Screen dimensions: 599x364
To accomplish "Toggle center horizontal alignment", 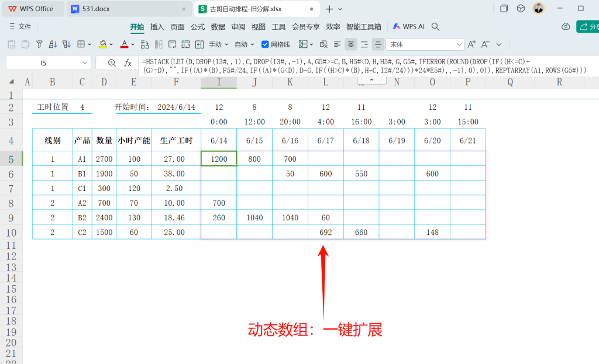I will (351, 44).
